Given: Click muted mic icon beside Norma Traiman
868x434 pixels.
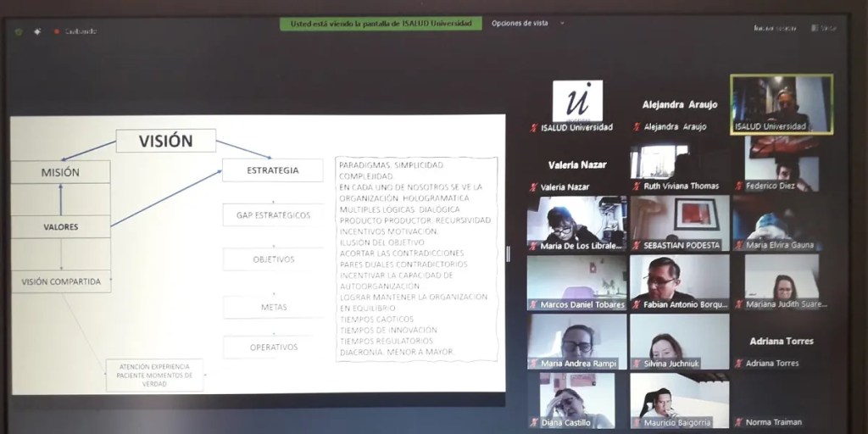Looking at the screenshot, I should tap(738, 422).
